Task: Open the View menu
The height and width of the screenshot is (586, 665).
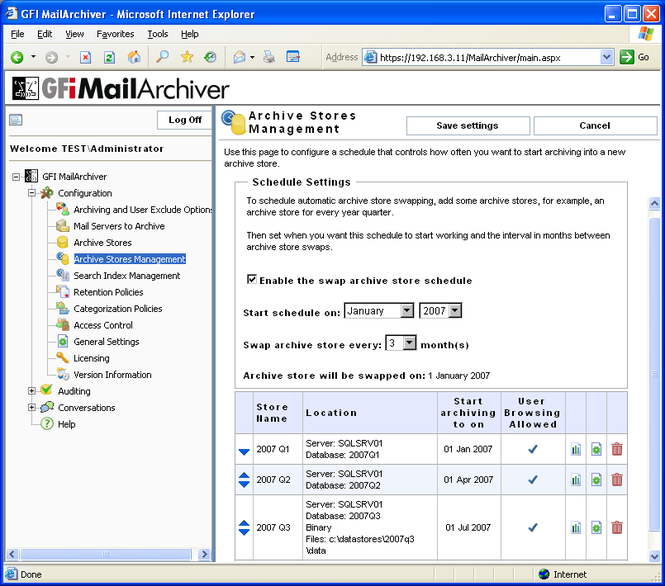Action: tap(75, 34)
